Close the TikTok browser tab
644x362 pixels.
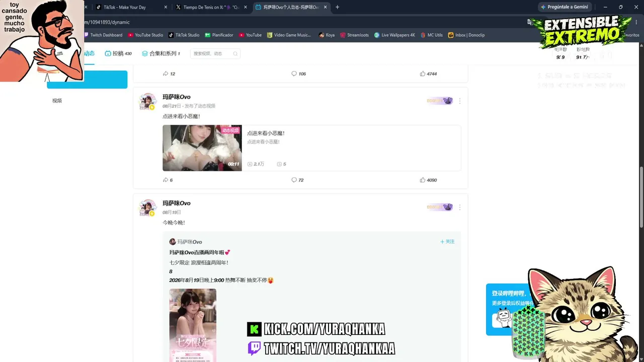click(166, 7)
